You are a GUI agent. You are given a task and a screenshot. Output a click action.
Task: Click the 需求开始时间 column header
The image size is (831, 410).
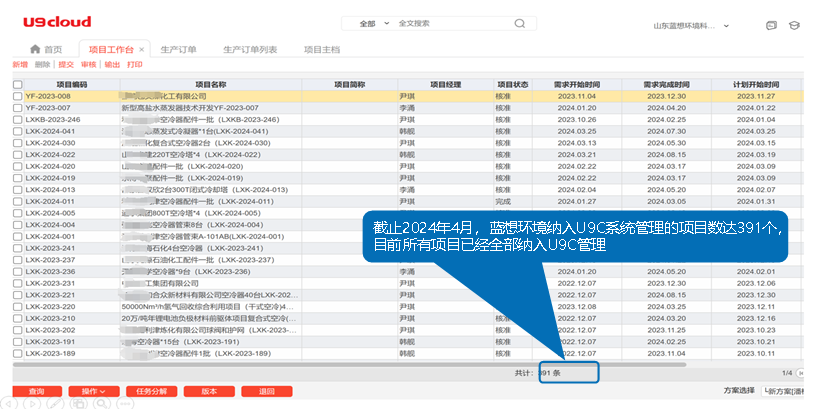tap(577, 84)
